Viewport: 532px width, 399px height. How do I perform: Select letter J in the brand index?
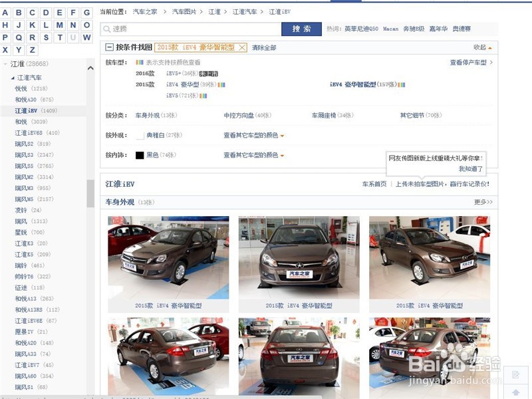(x=19, y=25)
